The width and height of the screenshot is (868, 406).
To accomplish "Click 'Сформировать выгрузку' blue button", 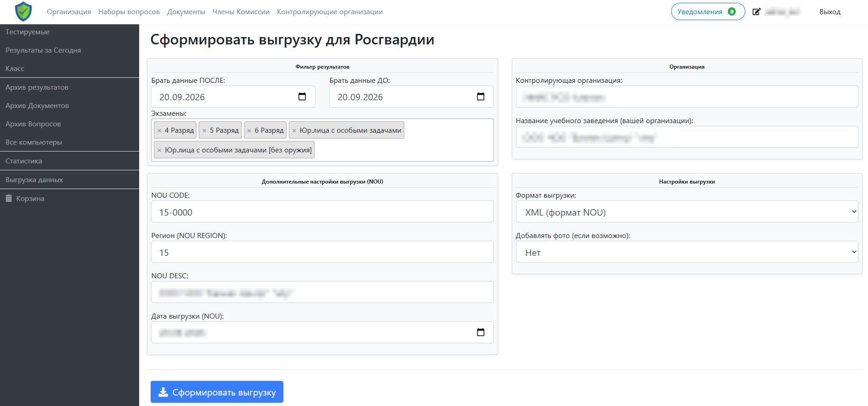I will click(x=217, y=392).
